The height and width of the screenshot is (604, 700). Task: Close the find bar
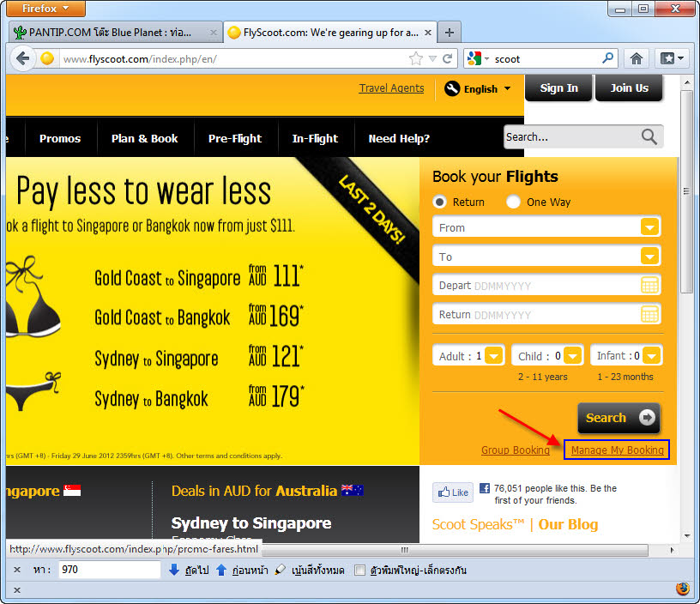(17, 570)
